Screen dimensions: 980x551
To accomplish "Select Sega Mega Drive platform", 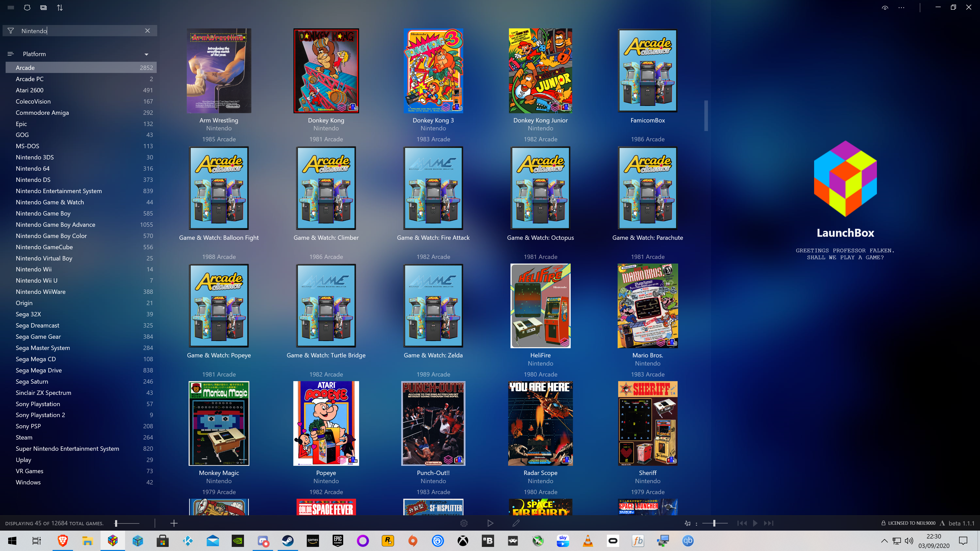I will click(81, 370).
